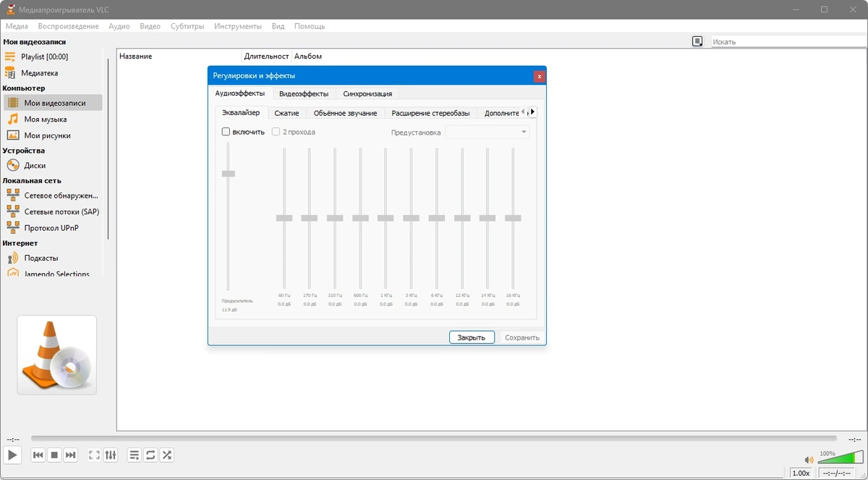
Task: Stop playback with the stop icon
Action: click(54, 455)
